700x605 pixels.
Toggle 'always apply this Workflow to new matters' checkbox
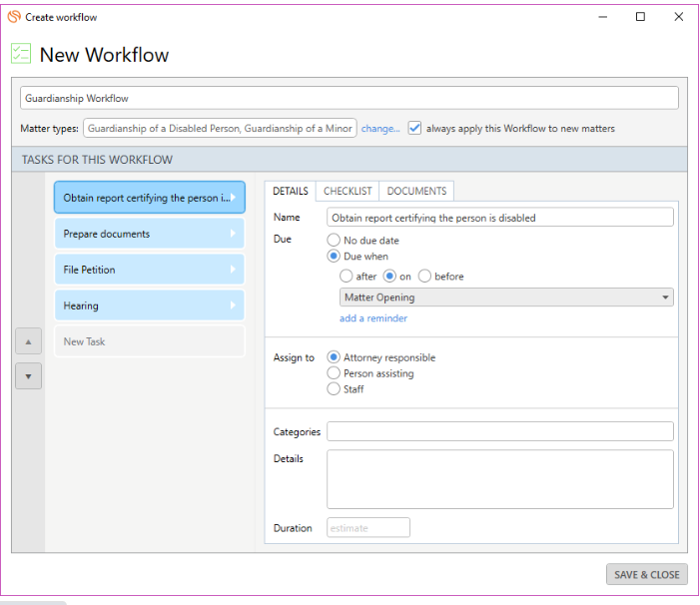tap(414, 128)
